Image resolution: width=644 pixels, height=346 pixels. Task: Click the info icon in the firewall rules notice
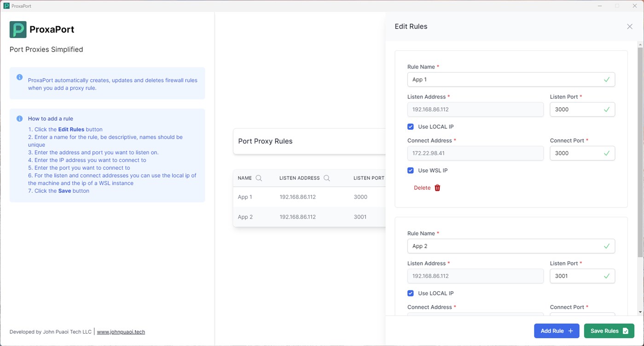point(20,77)
